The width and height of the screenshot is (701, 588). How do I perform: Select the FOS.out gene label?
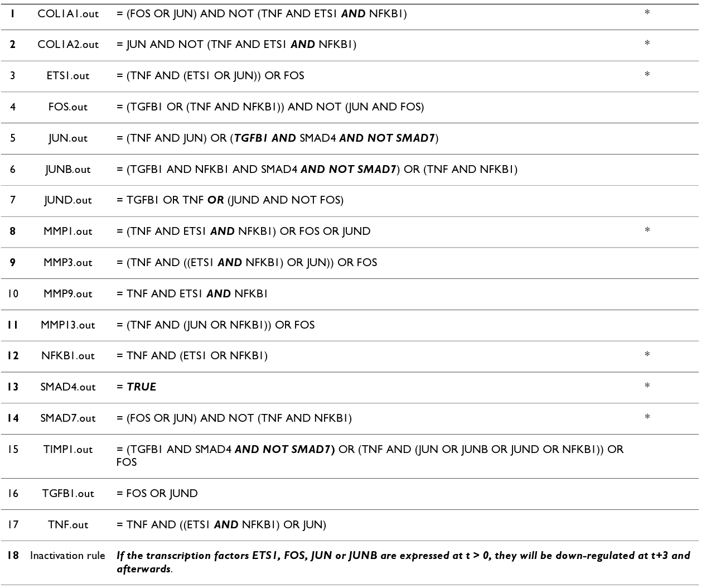(68, 107)
